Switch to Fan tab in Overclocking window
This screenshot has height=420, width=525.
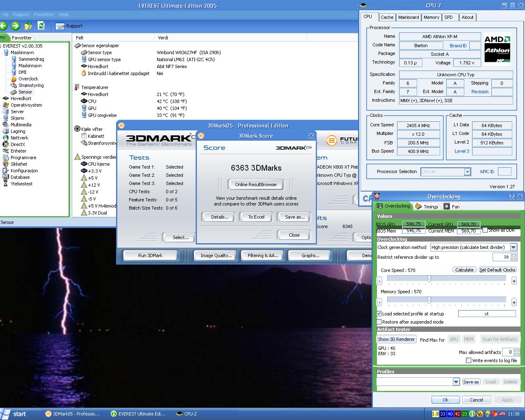click(x=452, y=206)
